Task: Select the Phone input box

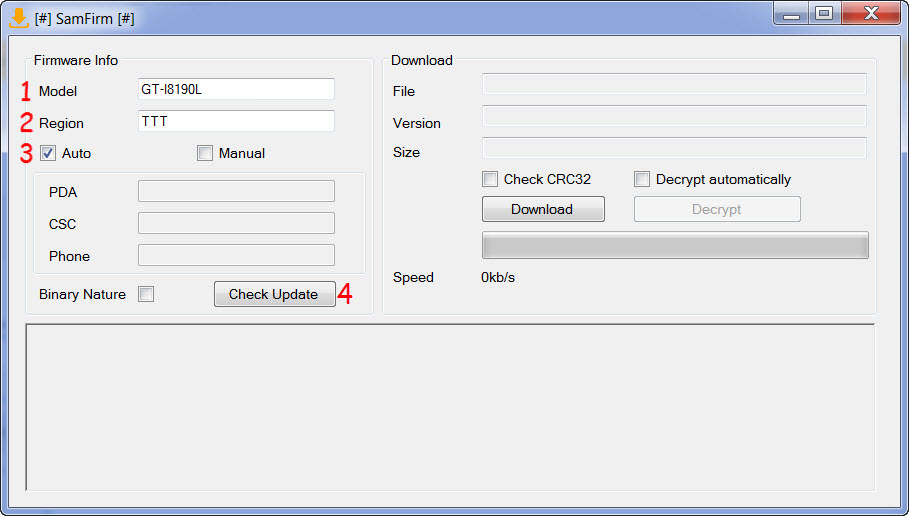Action: [x=236, y=255]
